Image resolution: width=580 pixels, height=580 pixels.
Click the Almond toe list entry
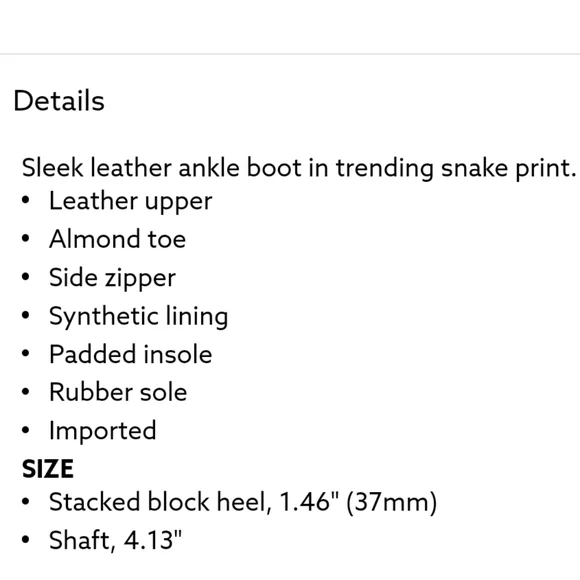click(x=117, y=239)
